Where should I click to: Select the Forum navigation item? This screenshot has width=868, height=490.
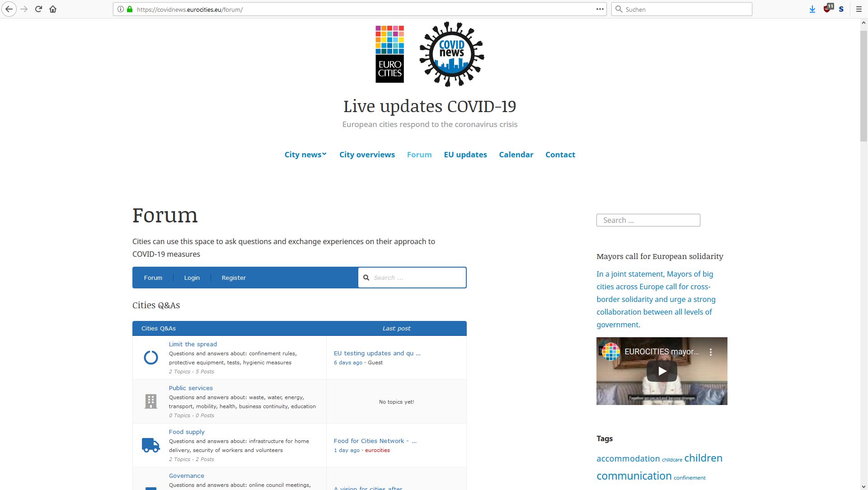(x=419, y=155)
